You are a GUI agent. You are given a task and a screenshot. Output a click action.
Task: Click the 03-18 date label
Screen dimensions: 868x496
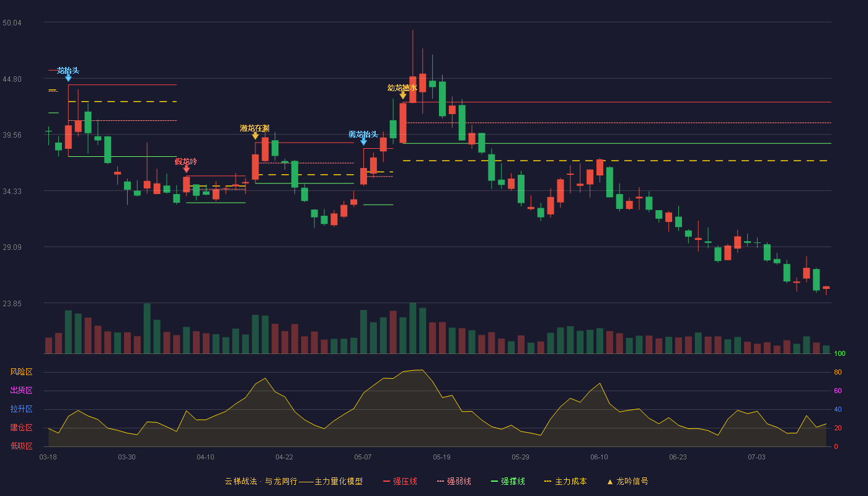tap(48, 457)
